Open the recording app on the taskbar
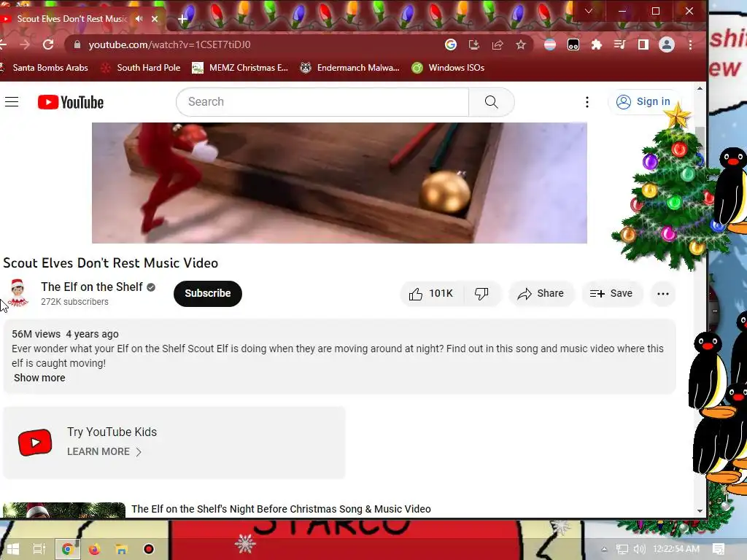747x560 pixels. [149, 549]
